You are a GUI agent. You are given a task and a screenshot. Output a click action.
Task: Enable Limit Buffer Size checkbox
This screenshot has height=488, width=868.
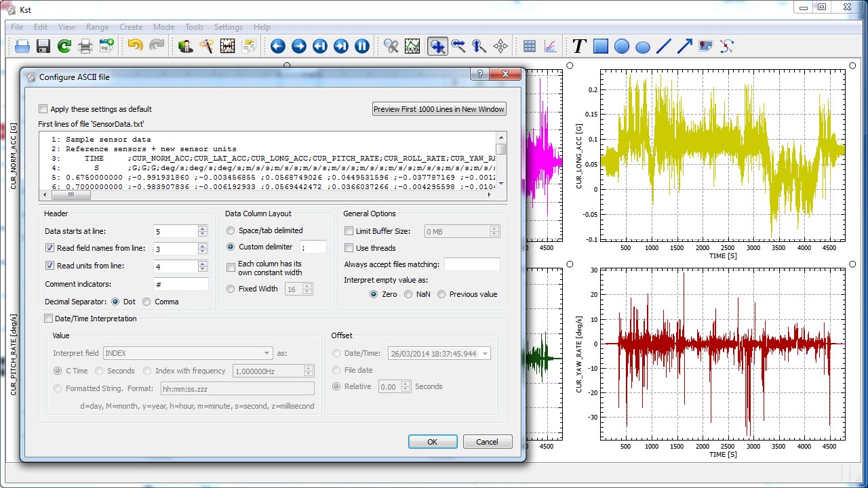(x=349, y=231)
